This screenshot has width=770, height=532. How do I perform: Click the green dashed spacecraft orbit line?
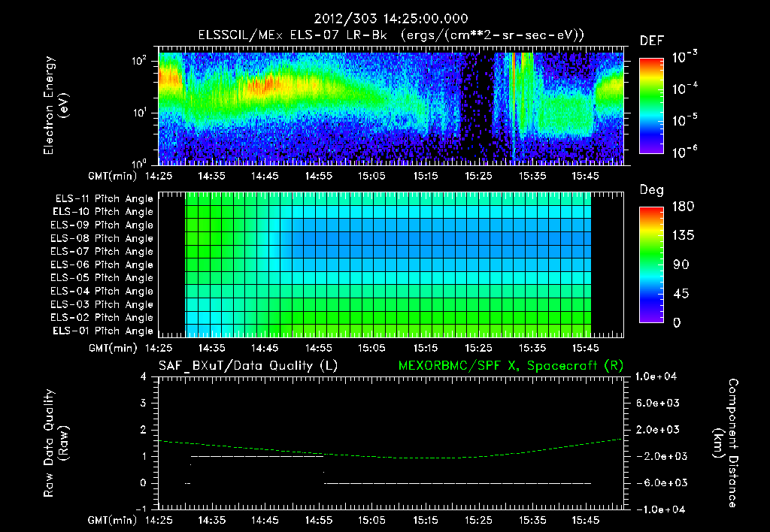(x=390, y=450)
